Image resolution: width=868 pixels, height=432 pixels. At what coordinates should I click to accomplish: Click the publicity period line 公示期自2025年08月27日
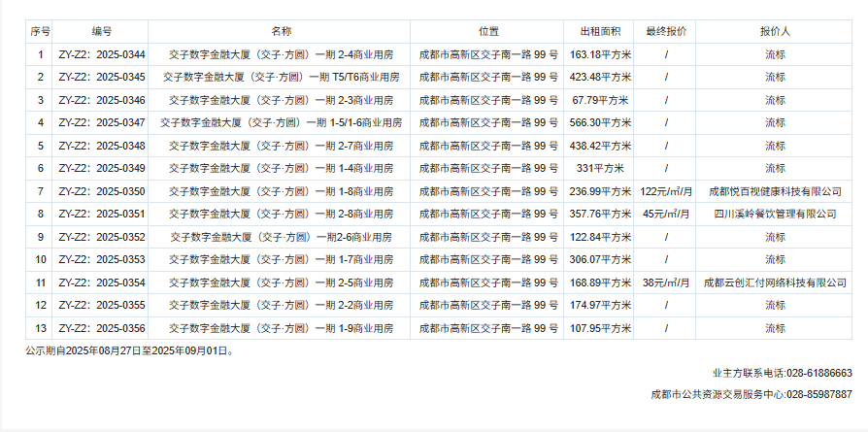129,350
